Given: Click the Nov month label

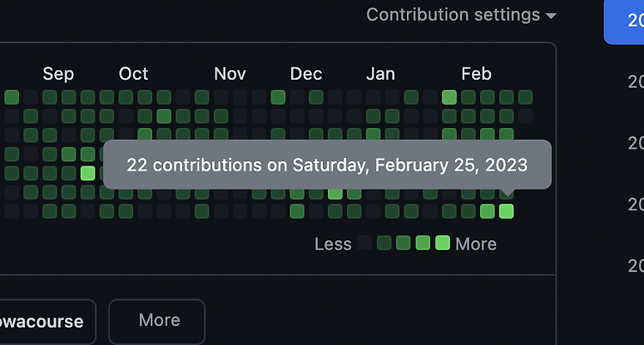Looking at the screenshot, I should point(229,74).
